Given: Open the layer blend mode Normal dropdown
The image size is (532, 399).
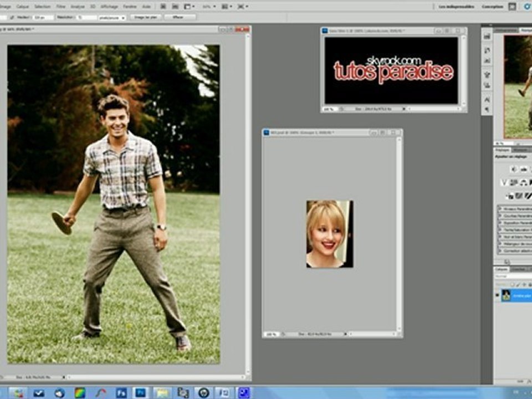Looking at the screenshot, I should pos(513,277).
